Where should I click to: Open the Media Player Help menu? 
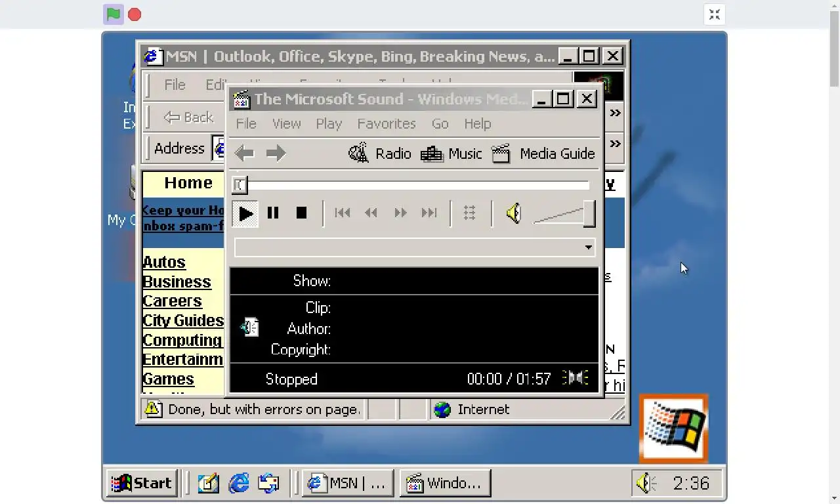478,123
